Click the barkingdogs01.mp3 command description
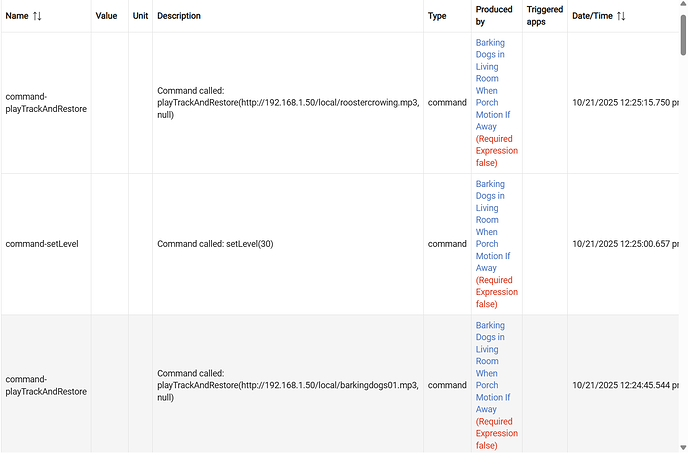This screenshot has width=690, height=453. tap(288, 385)
